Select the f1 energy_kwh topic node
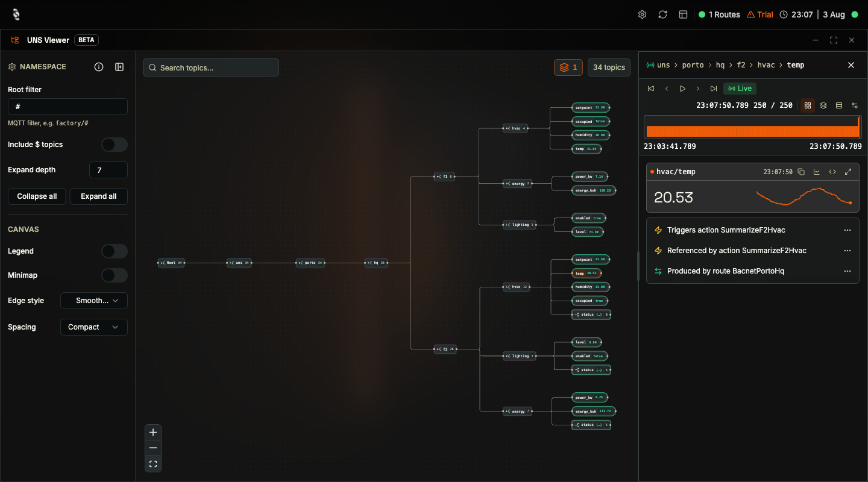Viewport: 868px width, 482px height. pos(594,190)
